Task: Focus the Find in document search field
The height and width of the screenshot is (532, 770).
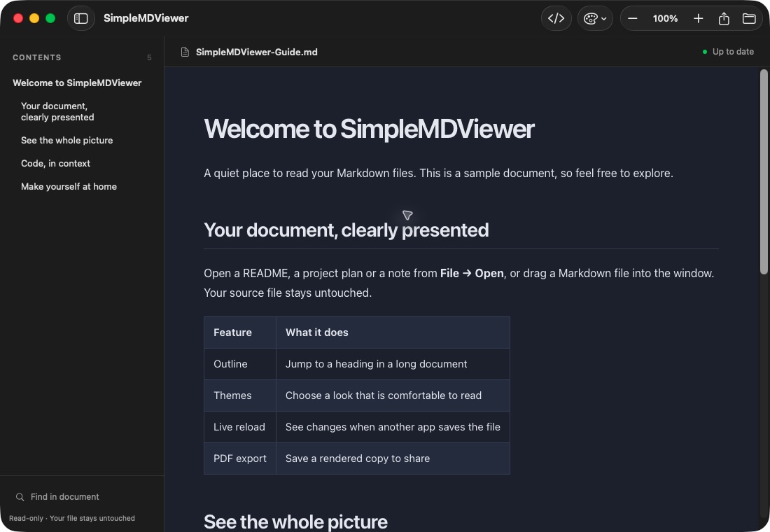Action: pos(81,496)
